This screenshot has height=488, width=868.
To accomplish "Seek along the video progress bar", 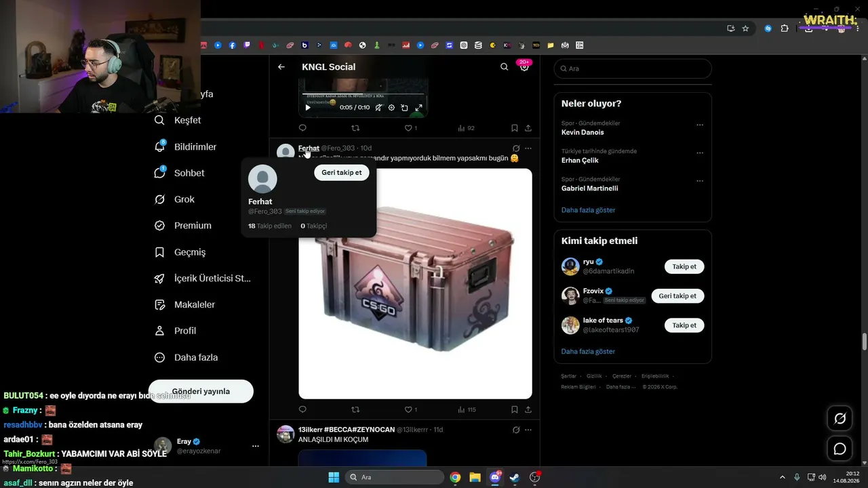I will 363,94.
